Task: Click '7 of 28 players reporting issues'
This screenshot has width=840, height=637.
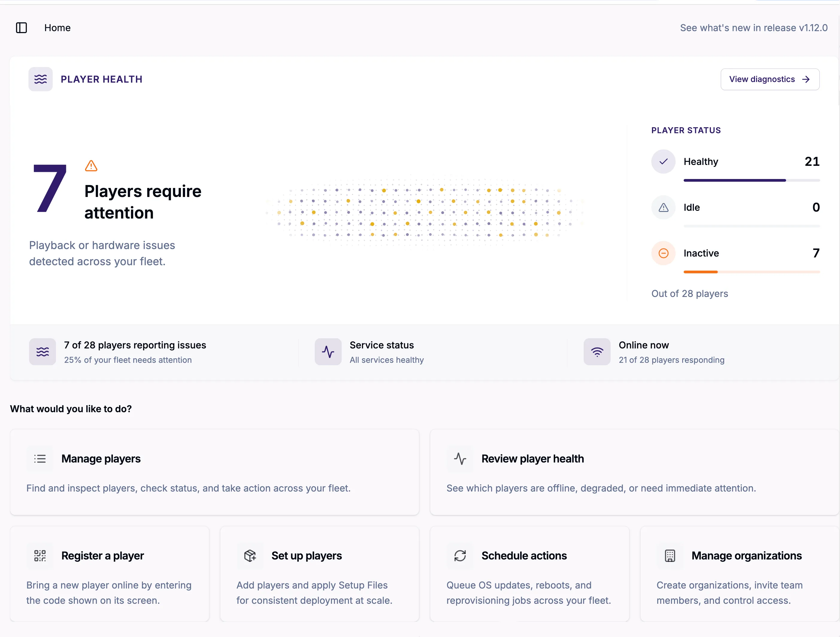Action: 135,345
